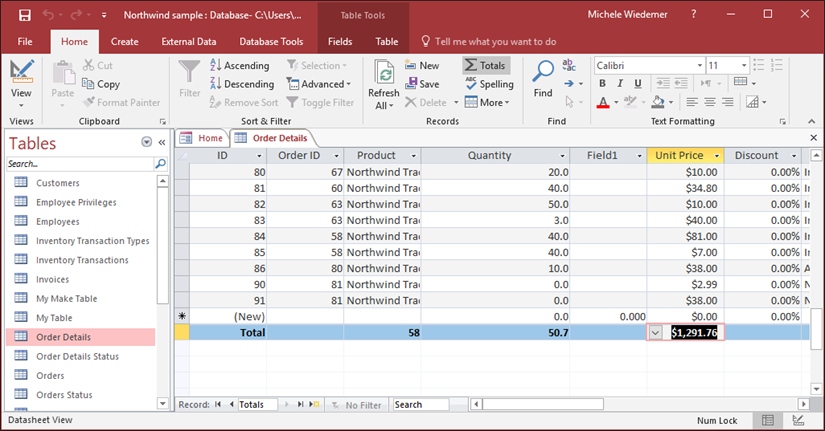Switch to the Create ribbon tab
The width and height of the screenshot is (825, 431).
point(125,42)
